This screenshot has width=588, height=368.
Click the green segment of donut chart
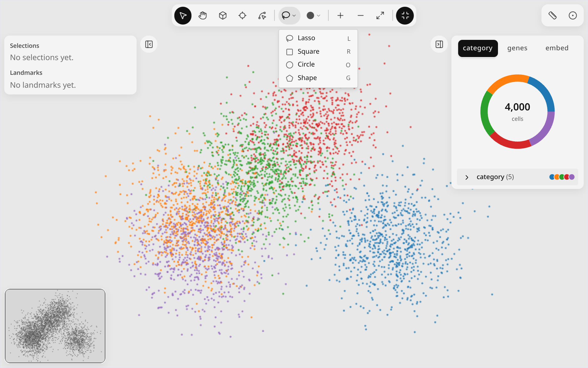tap(484, 114)
